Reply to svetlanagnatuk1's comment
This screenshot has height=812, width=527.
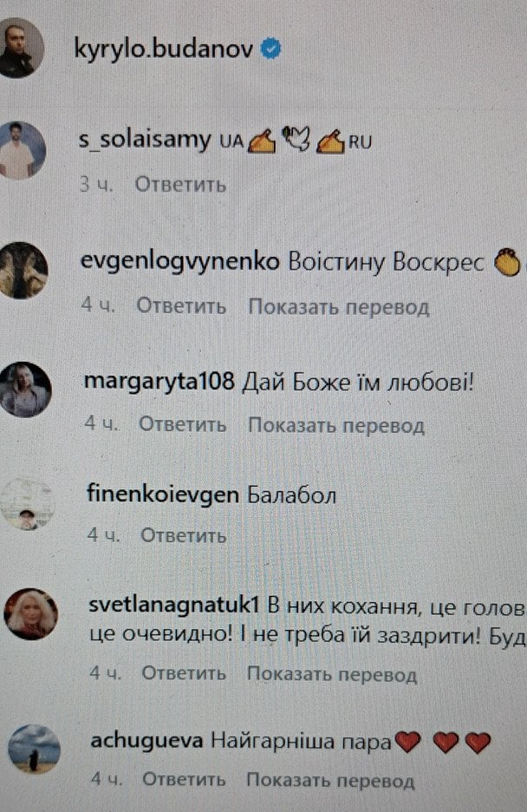184,672
